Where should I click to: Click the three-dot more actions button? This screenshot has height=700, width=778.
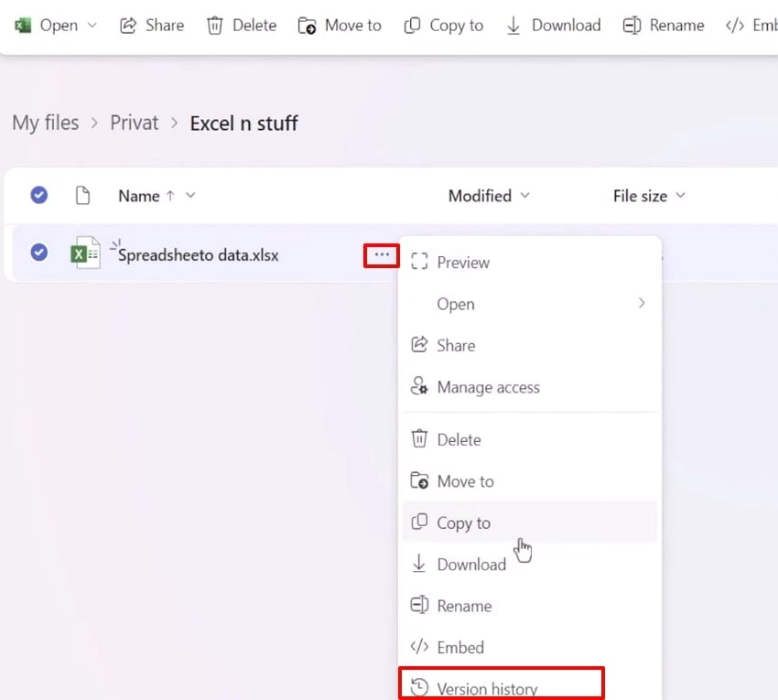pos(382,254)
